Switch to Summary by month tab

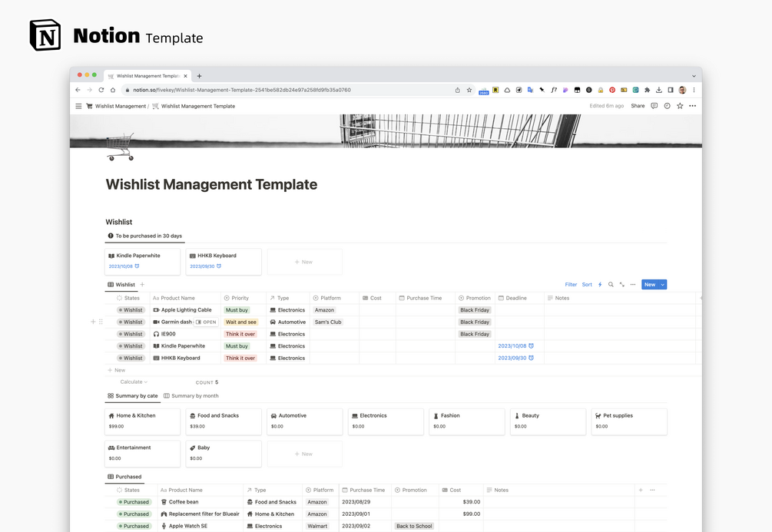(191, 395)
